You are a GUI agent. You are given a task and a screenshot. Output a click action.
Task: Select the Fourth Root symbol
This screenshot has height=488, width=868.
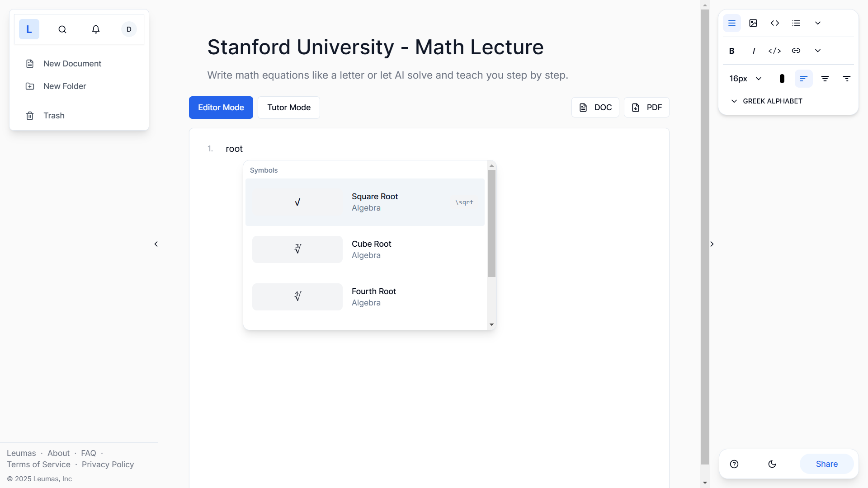[x=365, y=297]
